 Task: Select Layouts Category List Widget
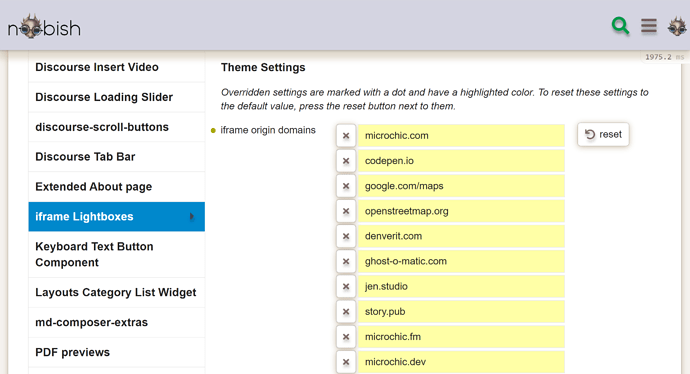(x=117, y=292)
